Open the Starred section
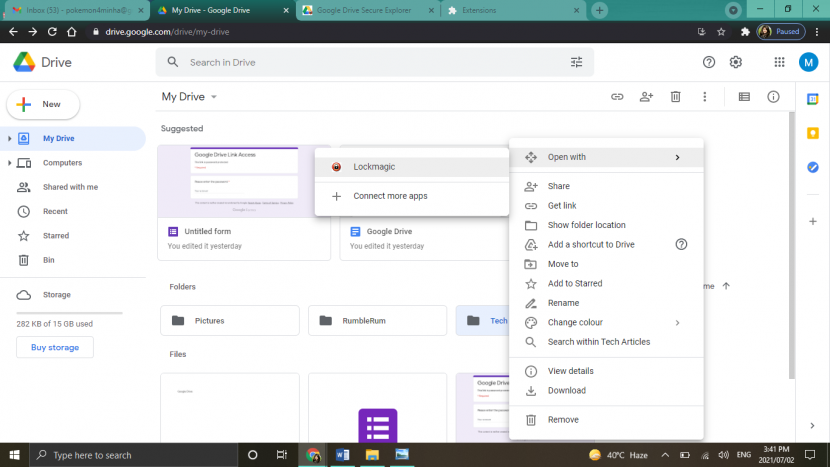The width and height of the screenshot is (830, 467). 73,236
